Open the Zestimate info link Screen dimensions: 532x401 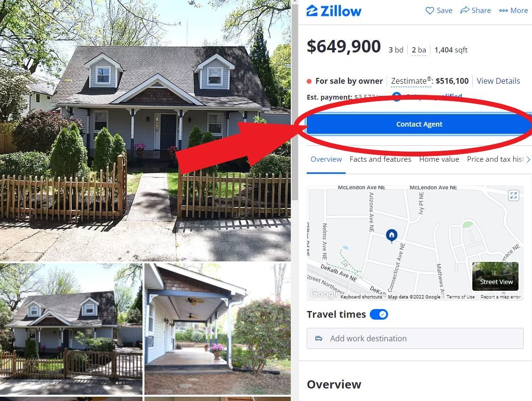coord(411,81)
